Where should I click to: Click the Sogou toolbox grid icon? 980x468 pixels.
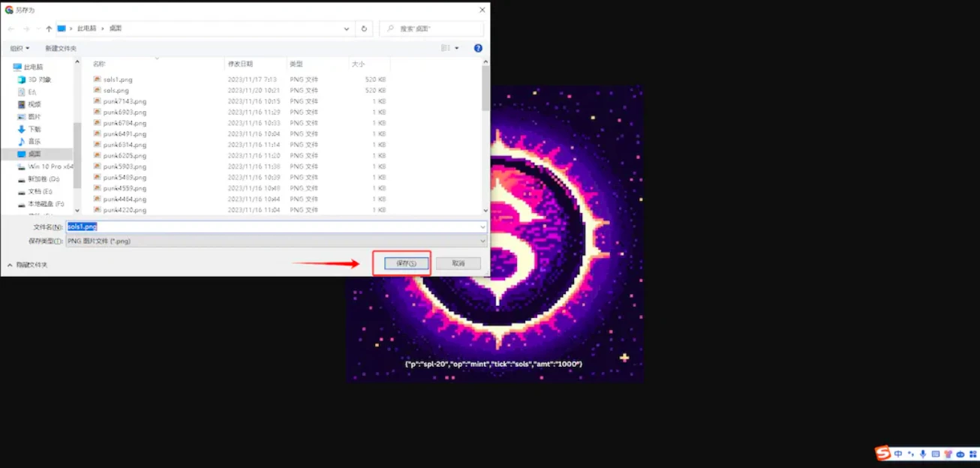[972, 454]
